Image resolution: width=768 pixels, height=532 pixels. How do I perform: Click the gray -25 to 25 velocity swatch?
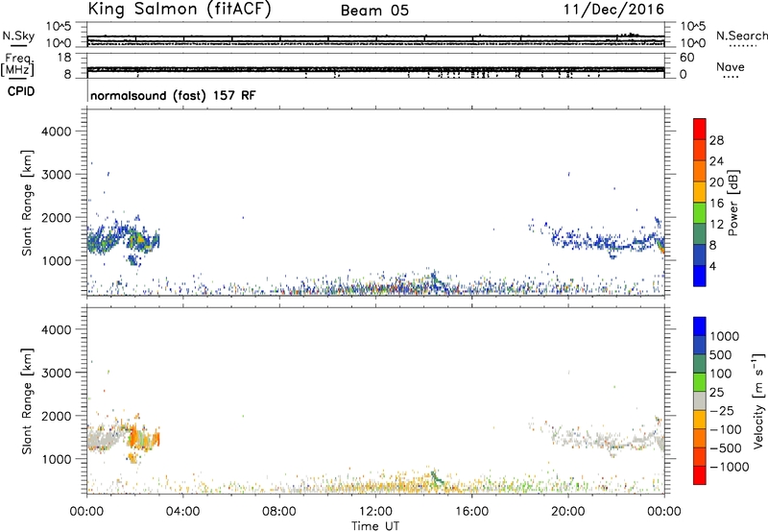(700, 400)
